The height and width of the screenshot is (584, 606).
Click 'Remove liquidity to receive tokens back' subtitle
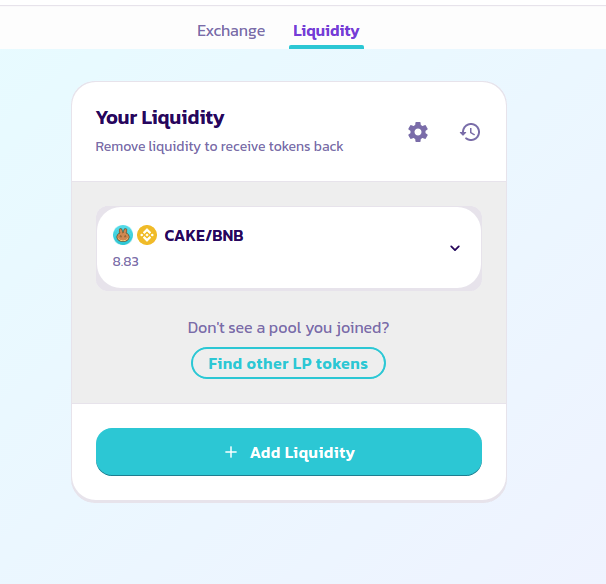220,146
